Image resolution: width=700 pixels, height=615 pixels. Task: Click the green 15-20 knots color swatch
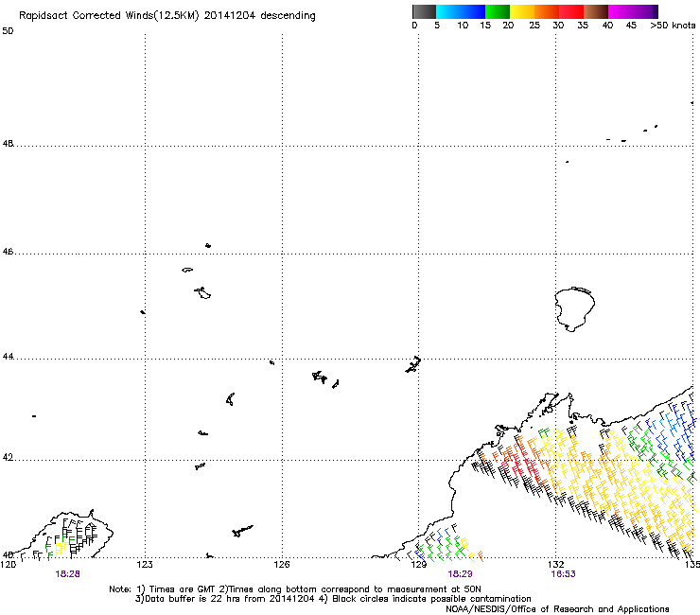pyautogui.click(x=498, y=11)
